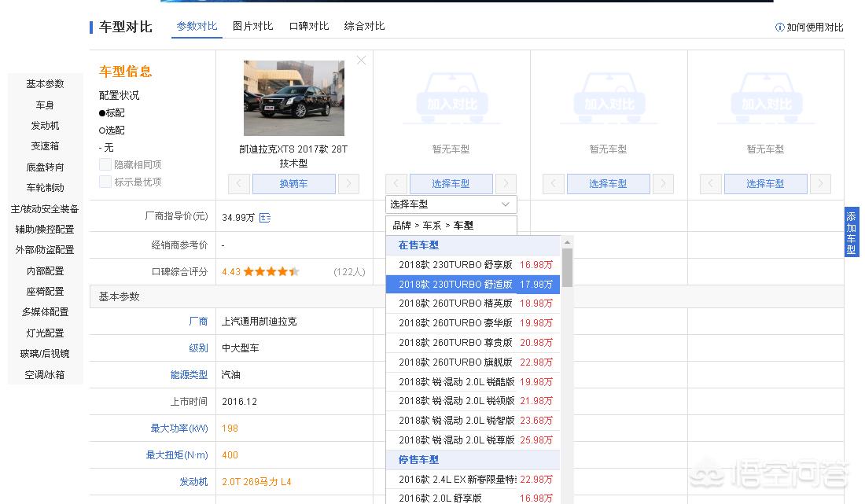The image size is (865, 504).
Task: Select 2018款 260TURBO 豪华版 19.98万
Action: [x=473, y=323]
